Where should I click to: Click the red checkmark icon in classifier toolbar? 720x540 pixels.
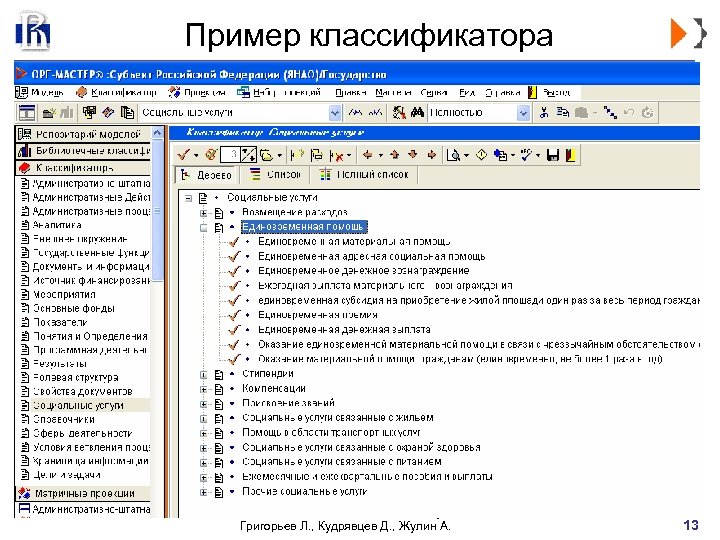tap(183, 155)
